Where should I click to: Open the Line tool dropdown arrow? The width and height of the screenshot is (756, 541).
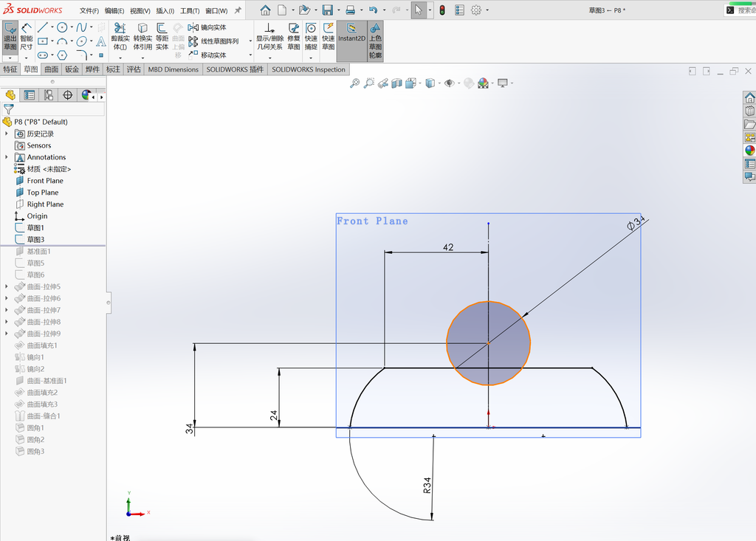coord(52,27)
